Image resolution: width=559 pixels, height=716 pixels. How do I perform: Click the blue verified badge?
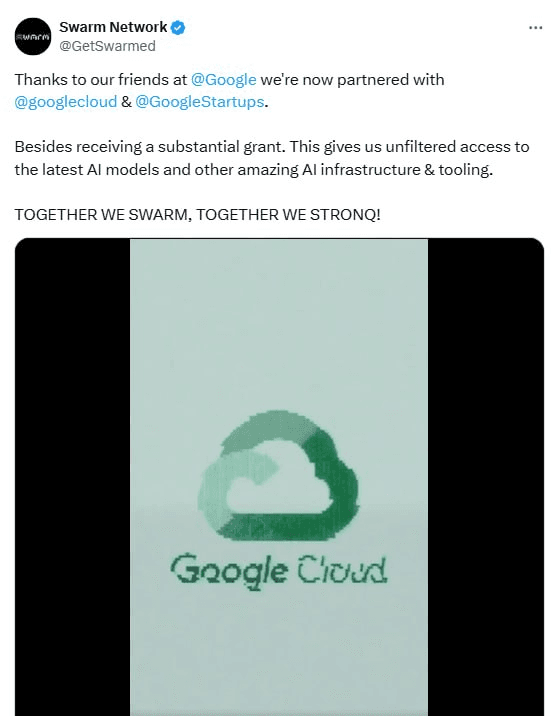tap(178, 28)
